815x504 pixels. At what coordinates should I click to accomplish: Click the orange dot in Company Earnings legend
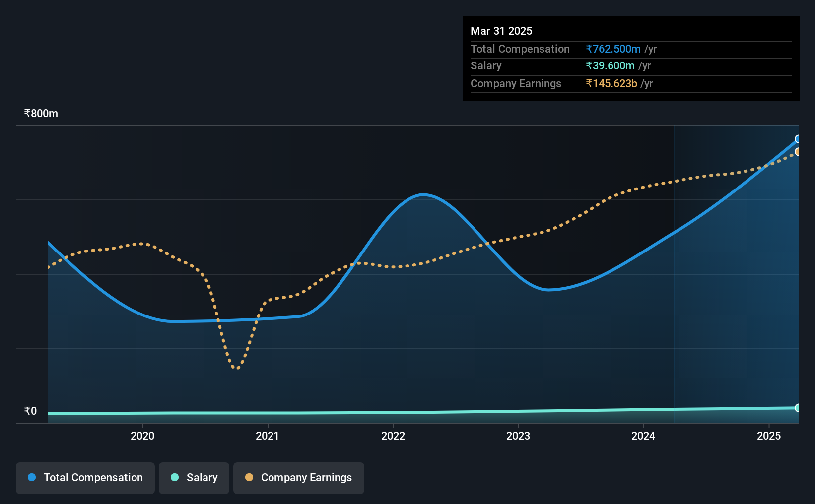[x=249, y=477]
